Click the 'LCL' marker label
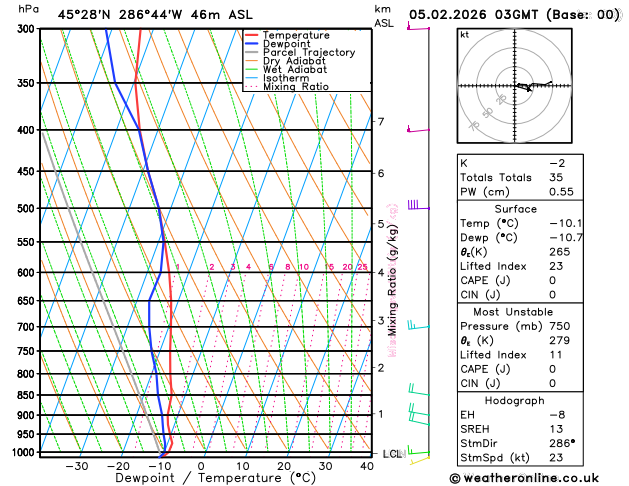The width and height of the screenshot is (629, 486). point(392,454)
